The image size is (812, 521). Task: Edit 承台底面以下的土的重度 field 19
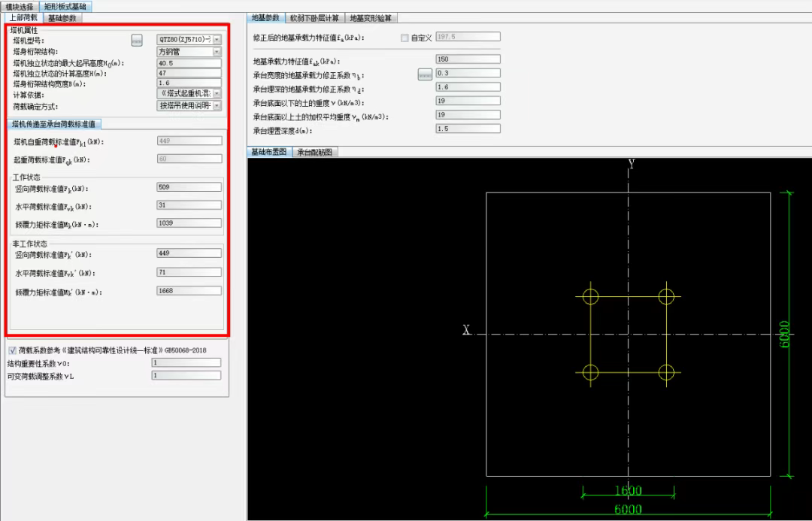(468, 101)
